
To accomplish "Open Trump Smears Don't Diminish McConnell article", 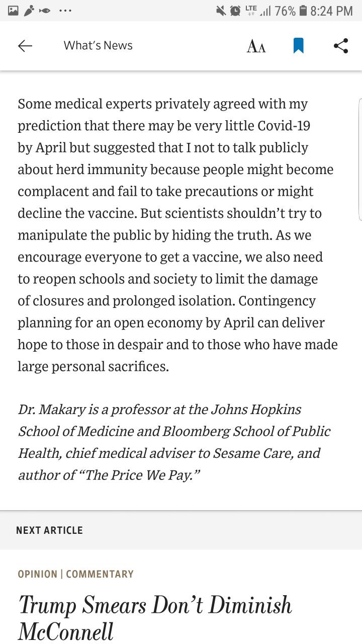I will [155, 617].
